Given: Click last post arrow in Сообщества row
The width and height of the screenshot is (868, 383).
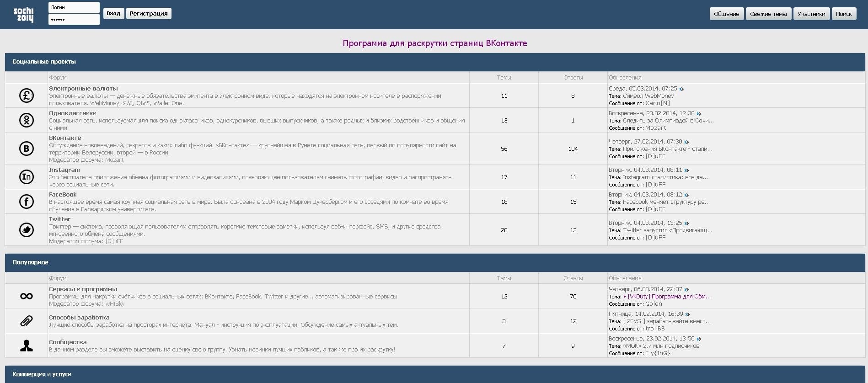Looking at the screenshot, I should [699, 339].
